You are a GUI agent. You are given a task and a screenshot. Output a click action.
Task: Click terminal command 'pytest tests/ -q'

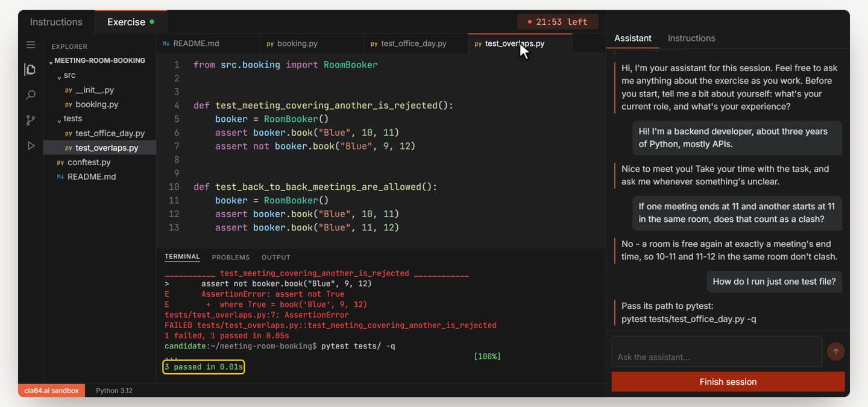(x=358, y=346)
